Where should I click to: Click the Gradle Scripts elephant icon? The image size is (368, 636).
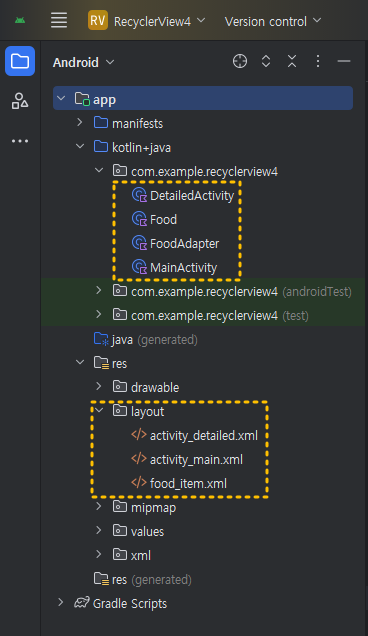point(82,603)
